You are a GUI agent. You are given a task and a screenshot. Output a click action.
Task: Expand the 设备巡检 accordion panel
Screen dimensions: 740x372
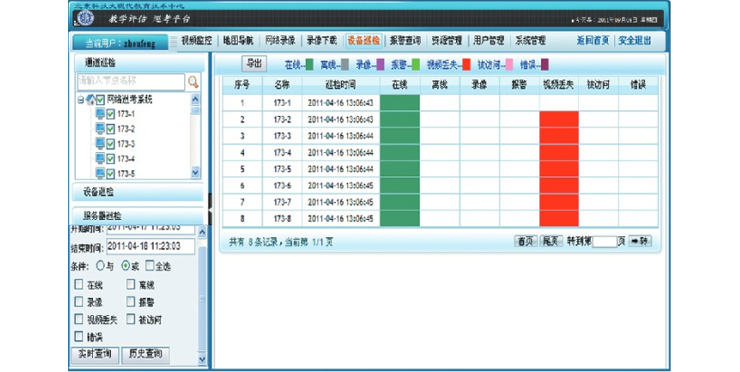138,192
